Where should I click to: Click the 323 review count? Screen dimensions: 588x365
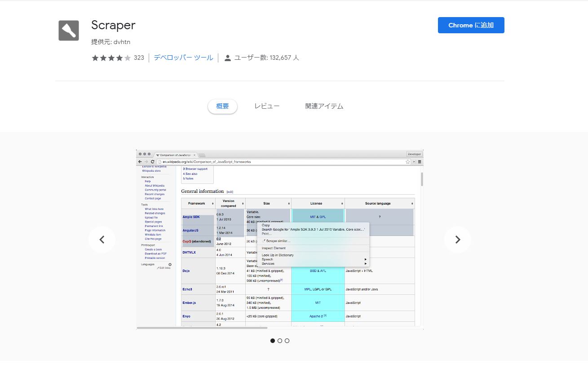pos(139,58)
